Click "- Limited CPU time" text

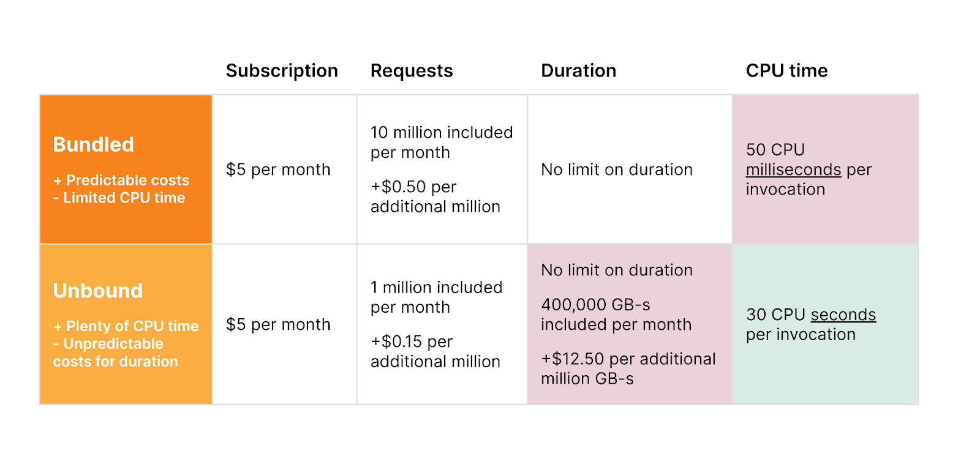119,198
